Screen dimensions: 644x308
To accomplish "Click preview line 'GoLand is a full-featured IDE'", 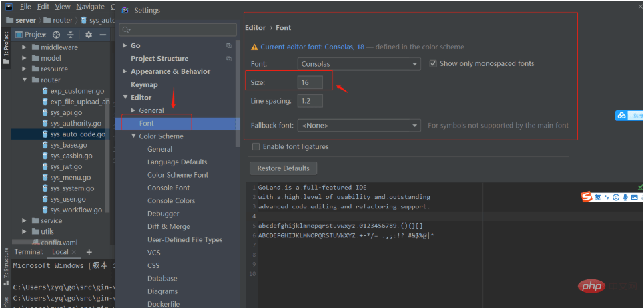I will (312, 188).
